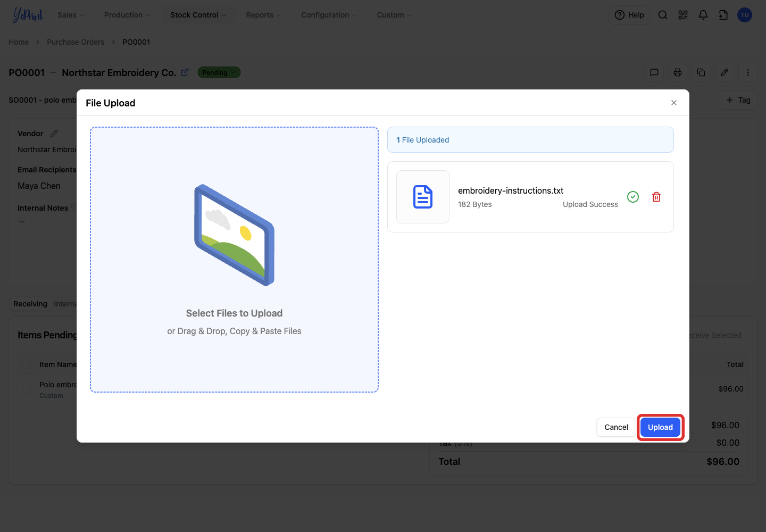Edit the purchase order with pencil icon

tap(725, 72)
